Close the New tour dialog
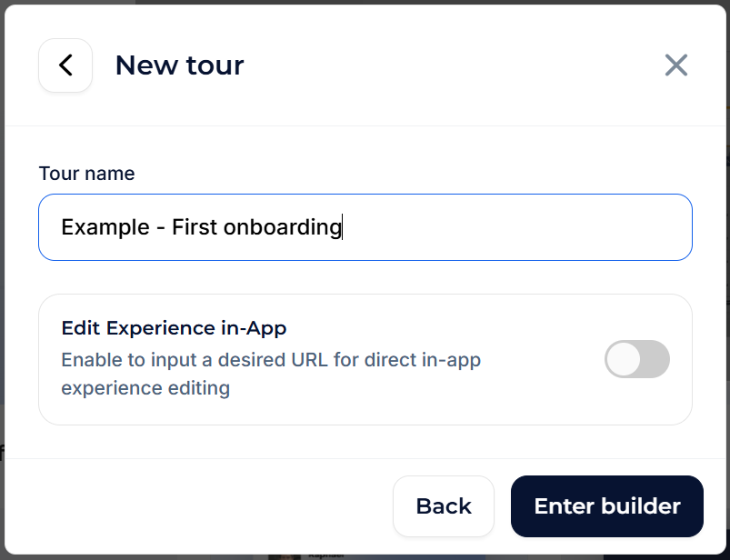The image size is (730, 560). click(x=675, y=65)
